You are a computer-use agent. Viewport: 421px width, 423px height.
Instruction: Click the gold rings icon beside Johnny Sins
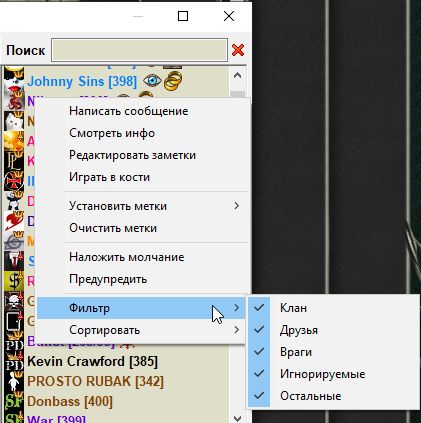tap(173, 81)
